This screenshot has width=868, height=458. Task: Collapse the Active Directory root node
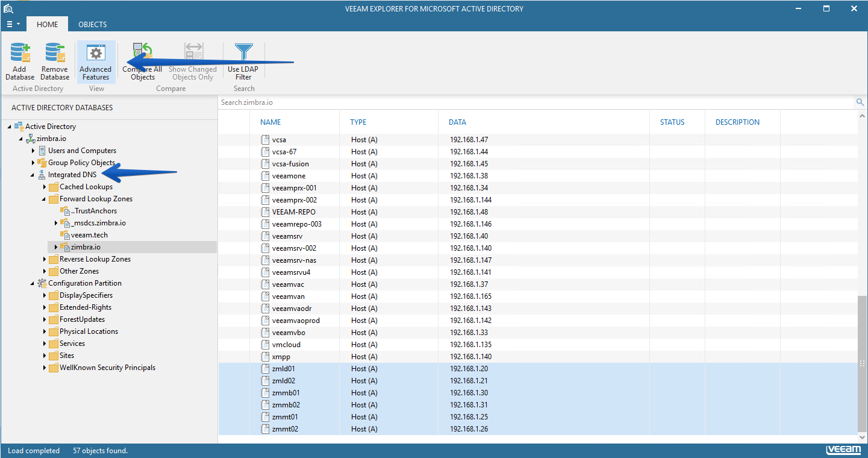tap(10, 127)
